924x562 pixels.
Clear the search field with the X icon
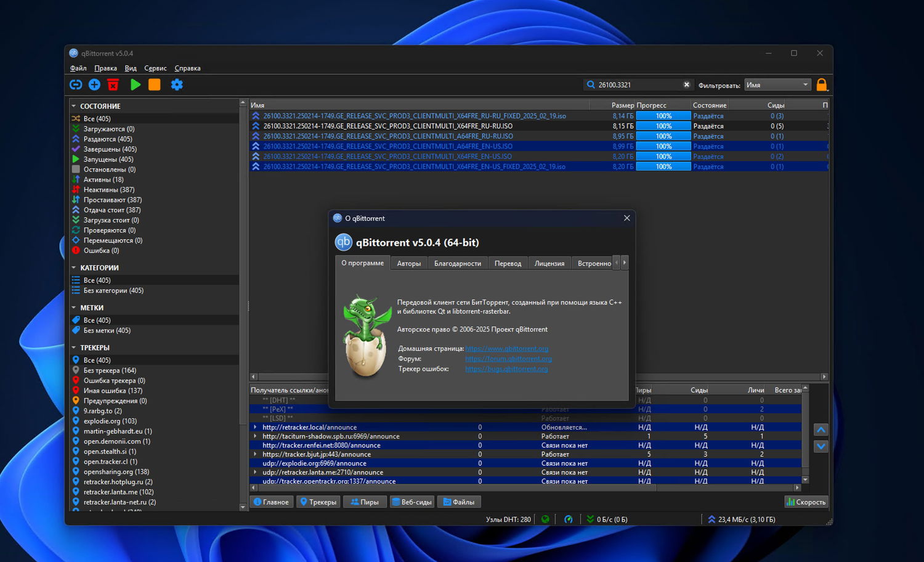pos(686,84)
